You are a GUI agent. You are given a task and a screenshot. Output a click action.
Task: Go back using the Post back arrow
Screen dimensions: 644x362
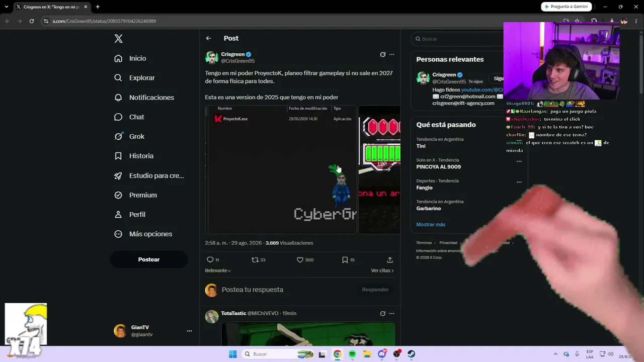(x=208, y=38)
